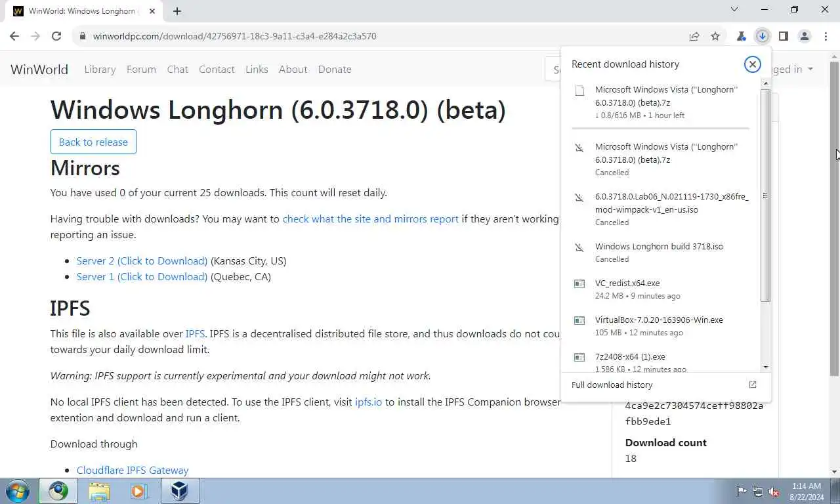
Task: Open the About nav menu item
Action: [x=293, y=69]
